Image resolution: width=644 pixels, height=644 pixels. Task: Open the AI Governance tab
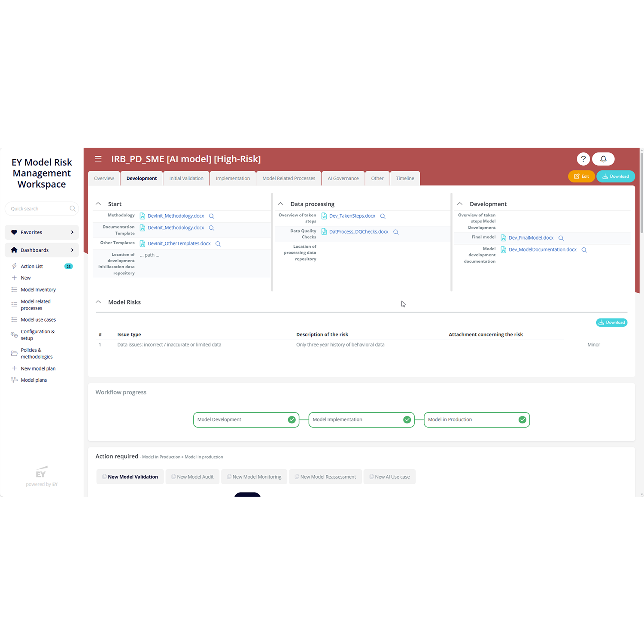click(343, 179)
